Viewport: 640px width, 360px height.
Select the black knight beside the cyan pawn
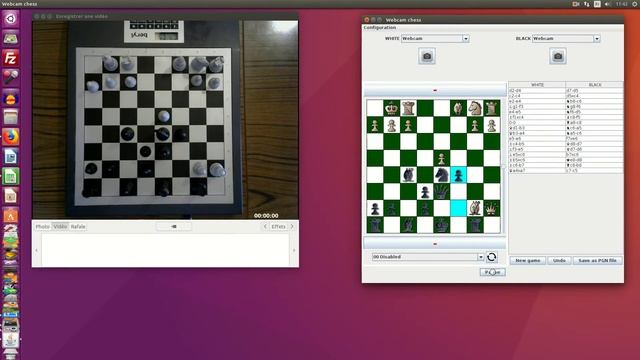tap(442, 175)
